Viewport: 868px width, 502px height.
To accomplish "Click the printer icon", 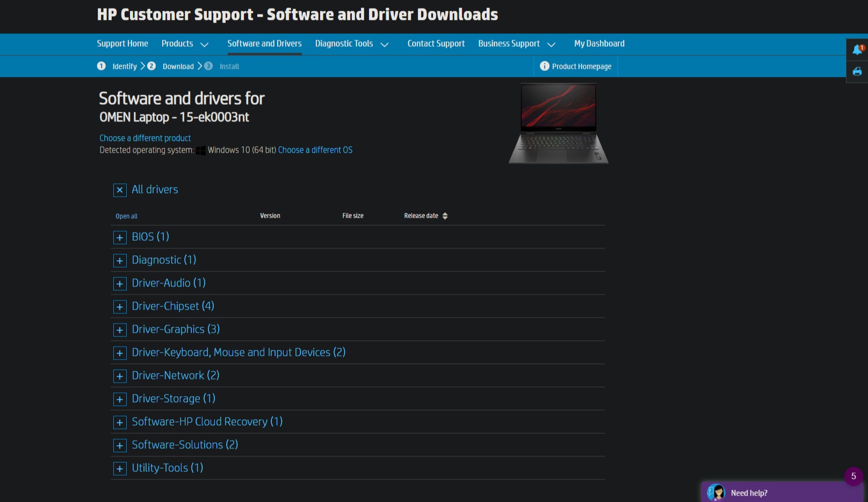I will point(857,71).
